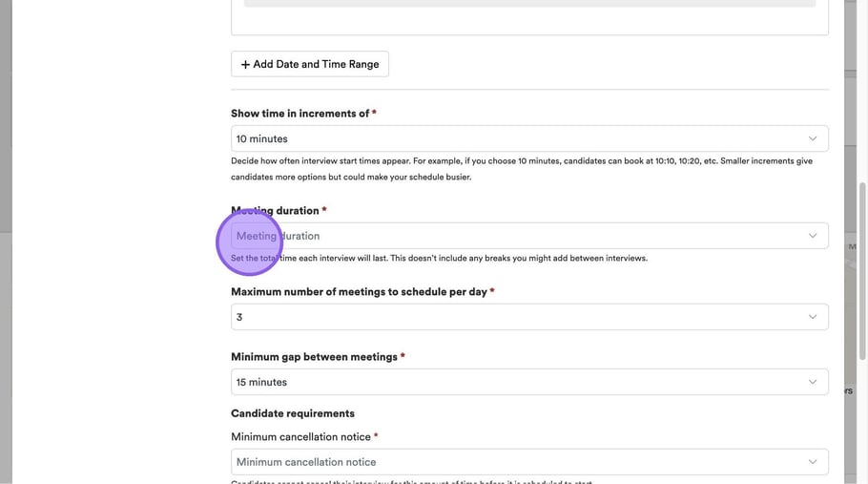The image size is (868, 484).
Task: Click the "Maximum number of meetings to schedule per day" label
Action: [x=359, y=292]
